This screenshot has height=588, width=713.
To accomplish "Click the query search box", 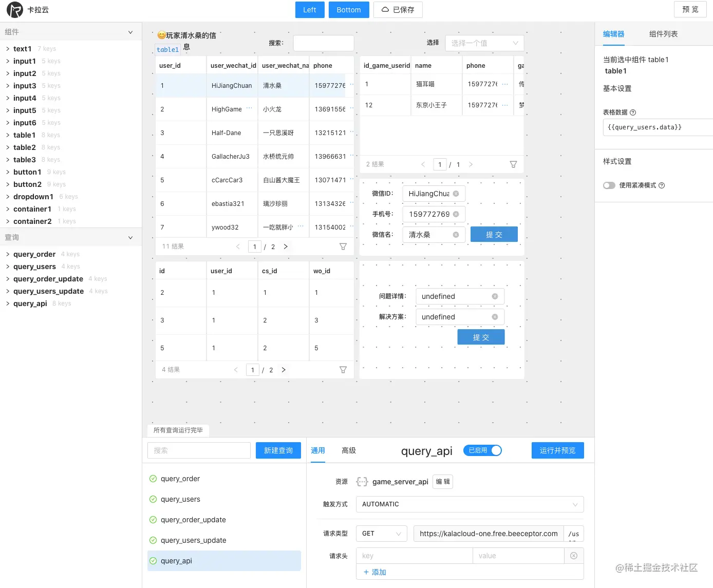I will tap(199, 450).
